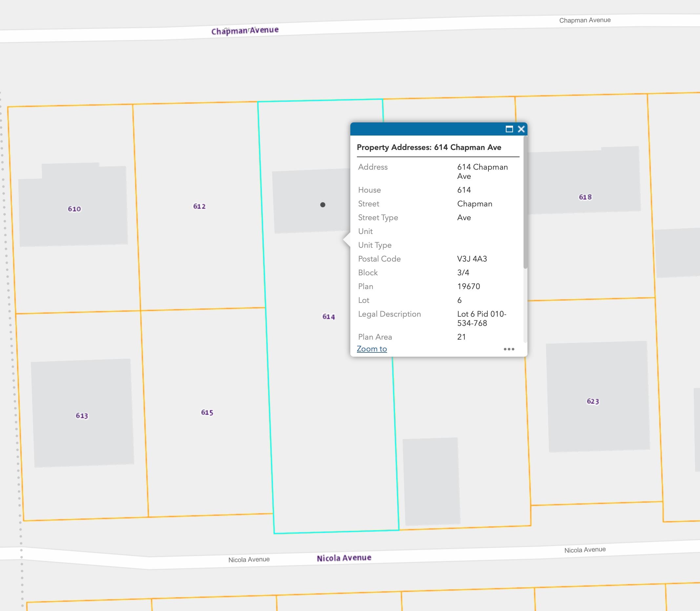Close the 614 Chapman Ave popup
The width and height of the screenshot is (700, 611).
tap(521, 129)
